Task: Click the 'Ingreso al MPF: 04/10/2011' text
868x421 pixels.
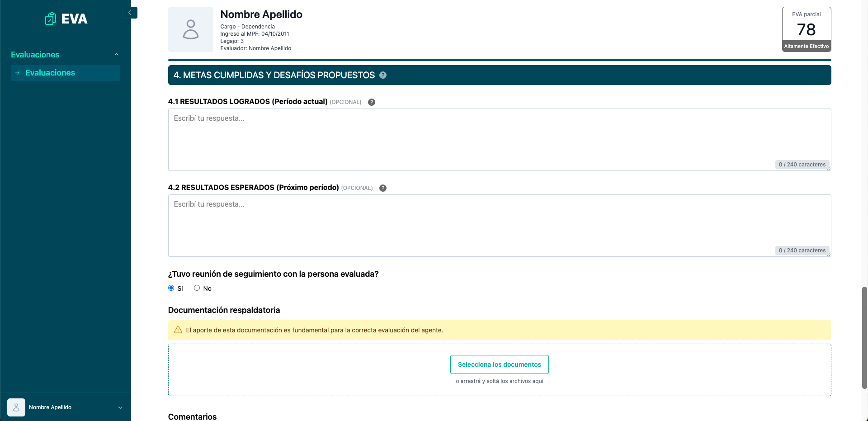Action: (x=255, y=34)
